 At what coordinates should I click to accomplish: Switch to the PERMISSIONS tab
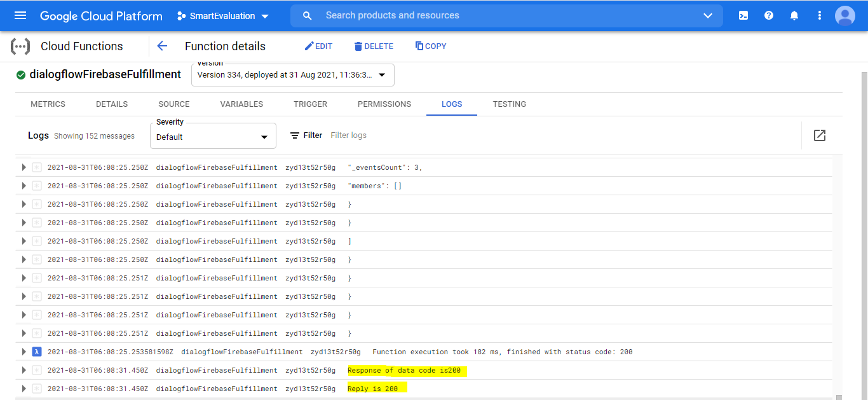(384, 104)
